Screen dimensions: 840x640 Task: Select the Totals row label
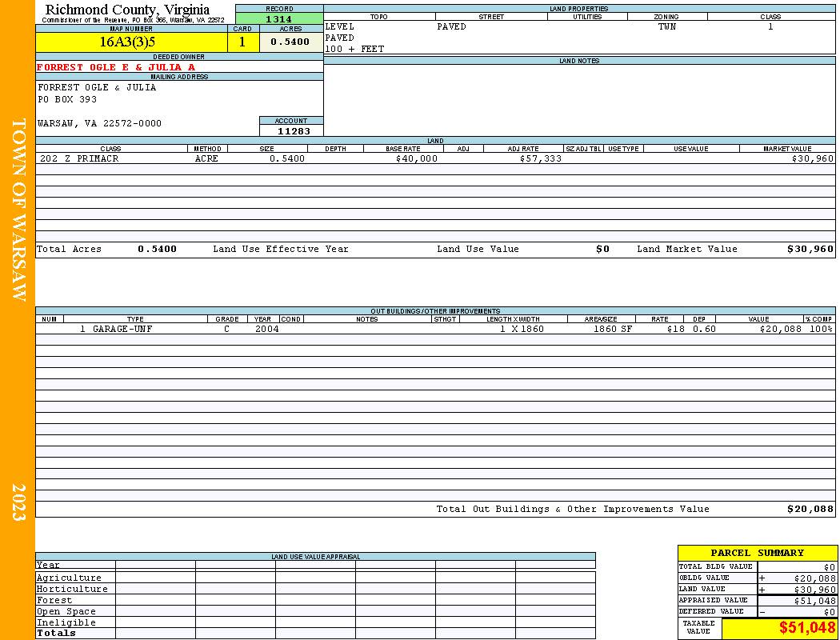tap(56, 633)
